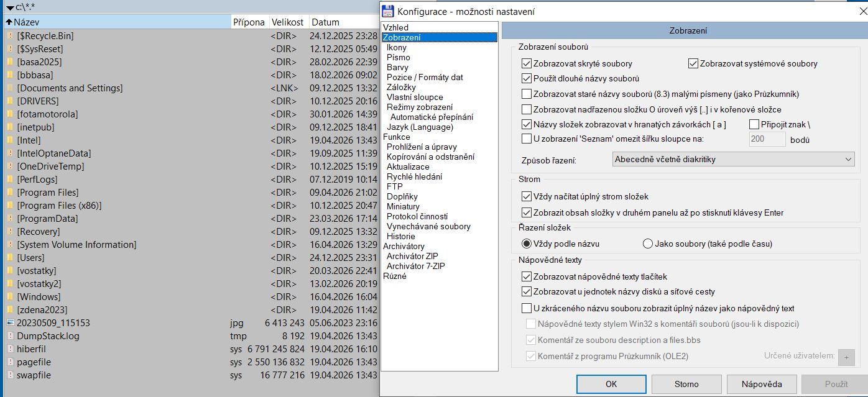Sort file list by Velikost column

coord(287,22)
